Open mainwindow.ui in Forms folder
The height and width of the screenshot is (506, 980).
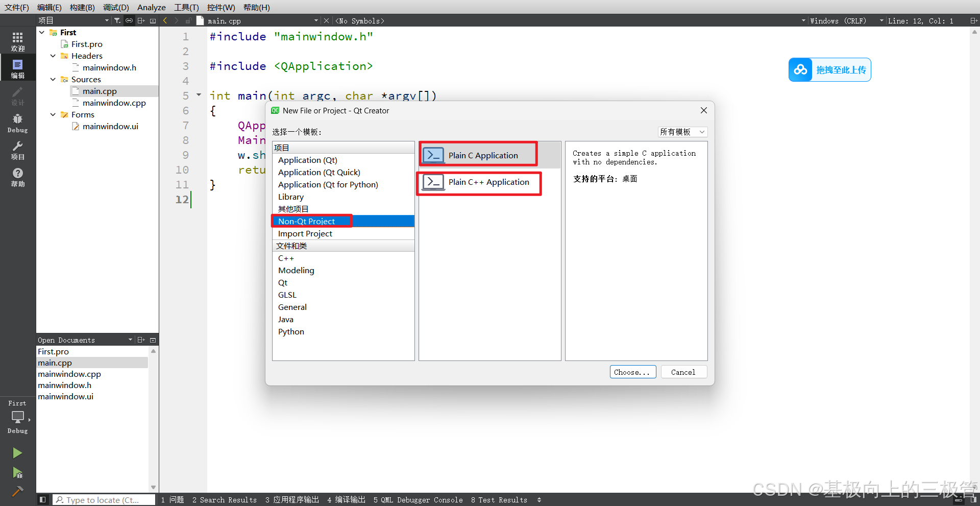[x=110, y=126]
